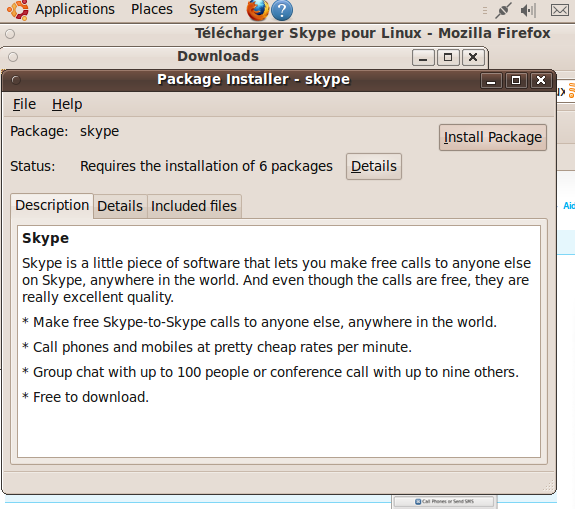Viewport: 575px width, 509px height.
Task: Click the Install Package button
Action: [493, 137]
